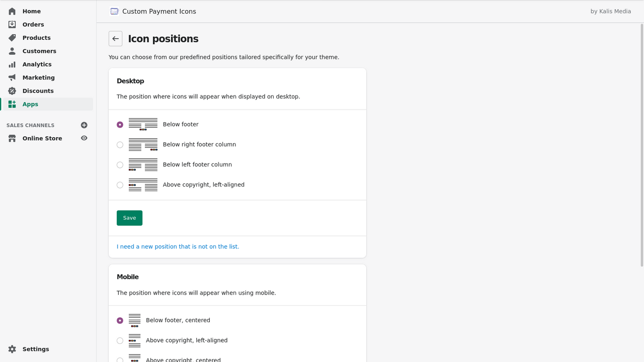Open Analytics via the bar chart icon
Screen dimensions: 644x362
pyautogui.click(x=11, y=64)
